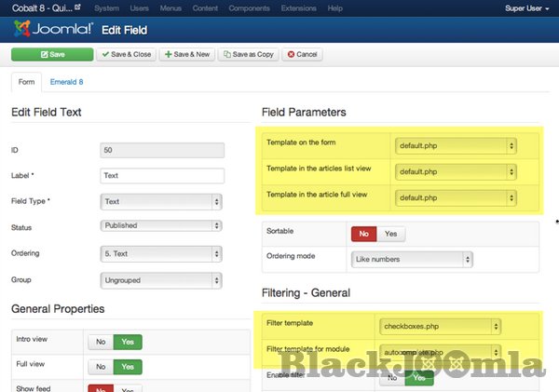Click Save & New toolbar button

tap(186, 54)
